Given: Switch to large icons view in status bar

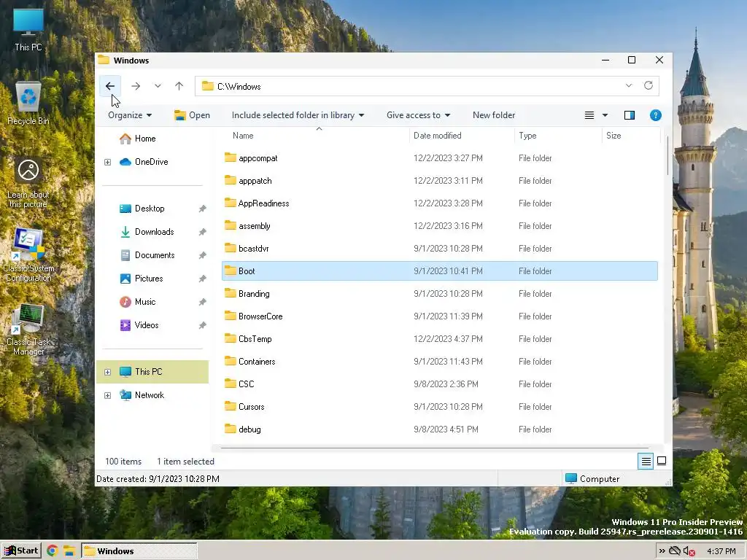Looking at the screenshot, I should click(662, 461).
